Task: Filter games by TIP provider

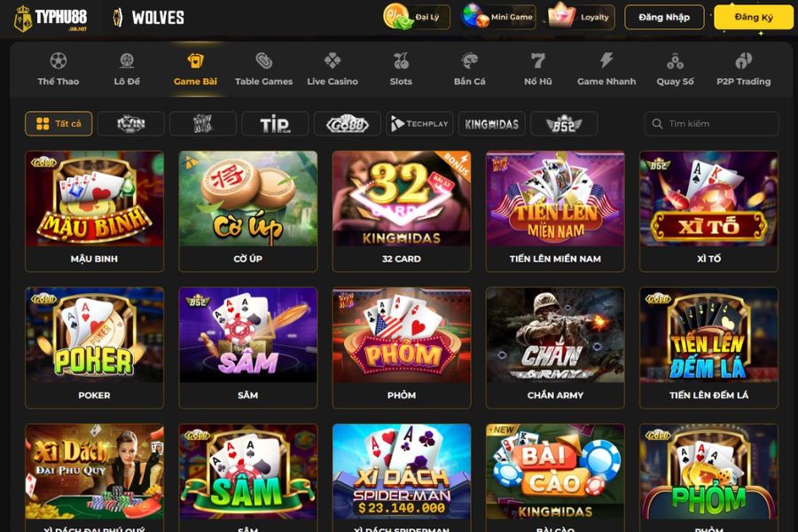Action: pos(276,124)
